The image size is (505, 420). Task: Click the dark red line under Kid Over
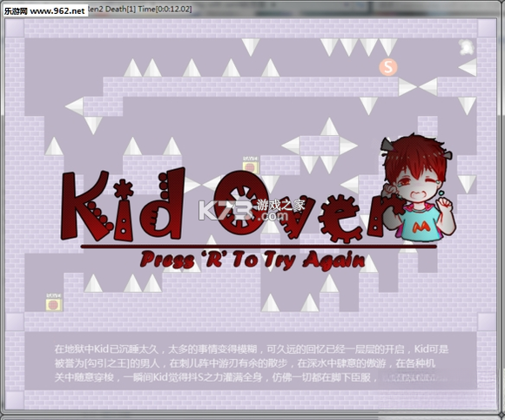pos(259,247)
